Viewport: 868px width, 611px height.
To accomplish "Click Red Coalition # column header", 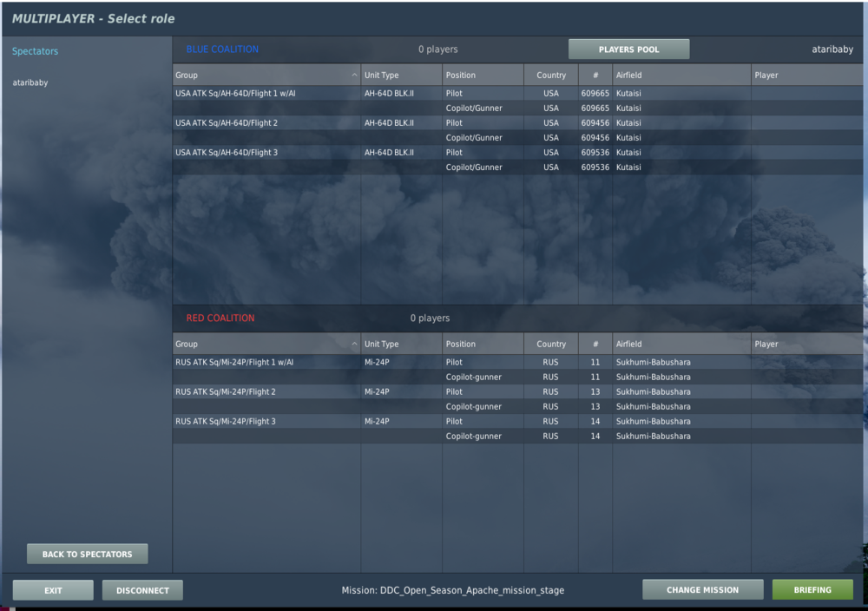I will [x=595, y=344].
